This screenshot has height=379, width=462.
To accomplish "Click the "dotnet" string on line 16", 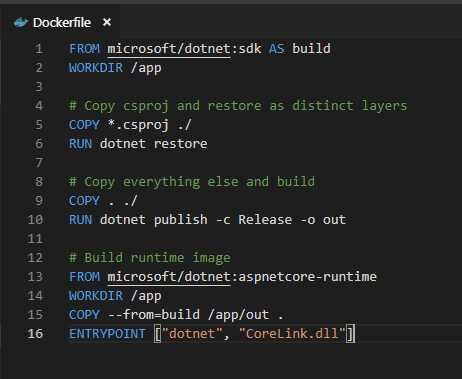I will [192, 334].
